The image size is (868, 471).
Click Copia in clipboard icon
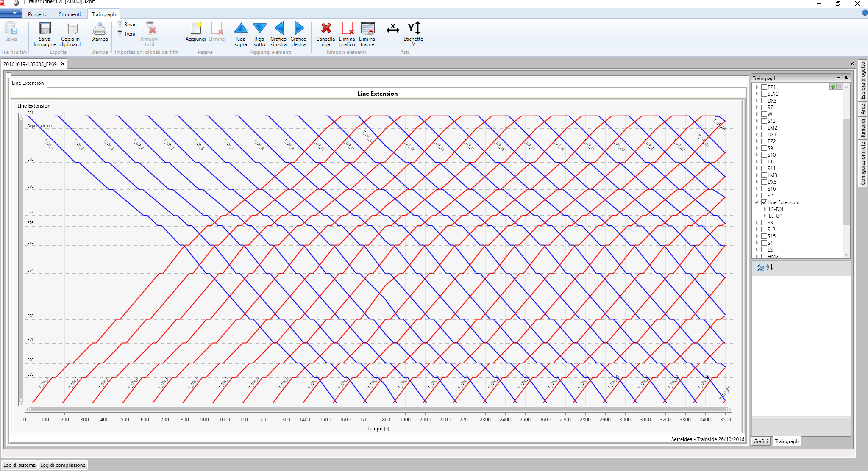(70, 29)
